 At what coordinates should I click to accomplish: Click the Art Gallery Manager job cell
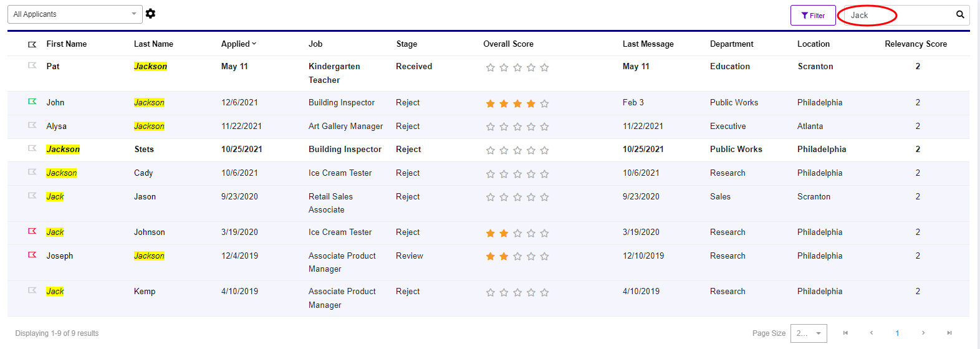[345, 126]
